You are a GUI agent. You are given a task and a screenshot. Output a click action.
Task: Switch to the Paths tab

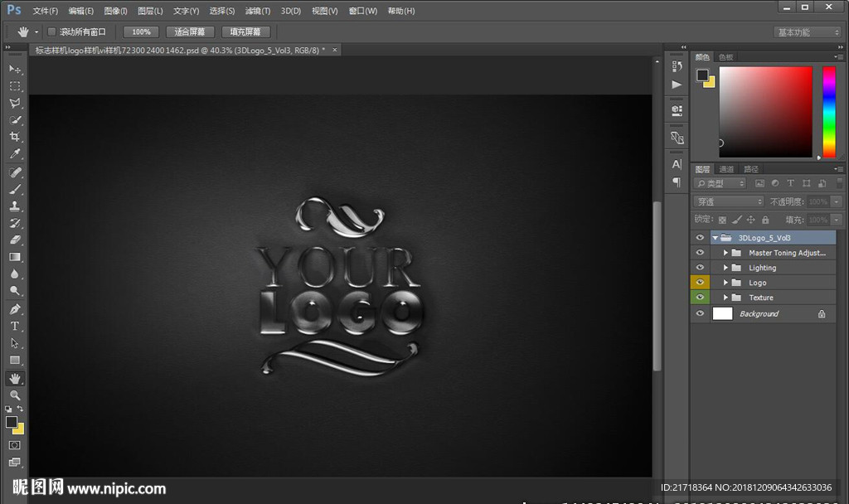pos(751,169)
